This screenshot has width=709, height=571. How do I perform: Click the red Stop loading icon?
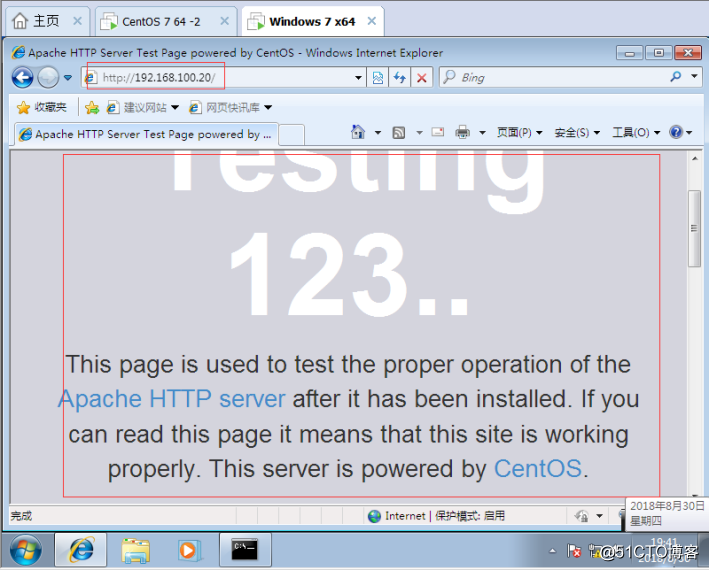(421, 78)
